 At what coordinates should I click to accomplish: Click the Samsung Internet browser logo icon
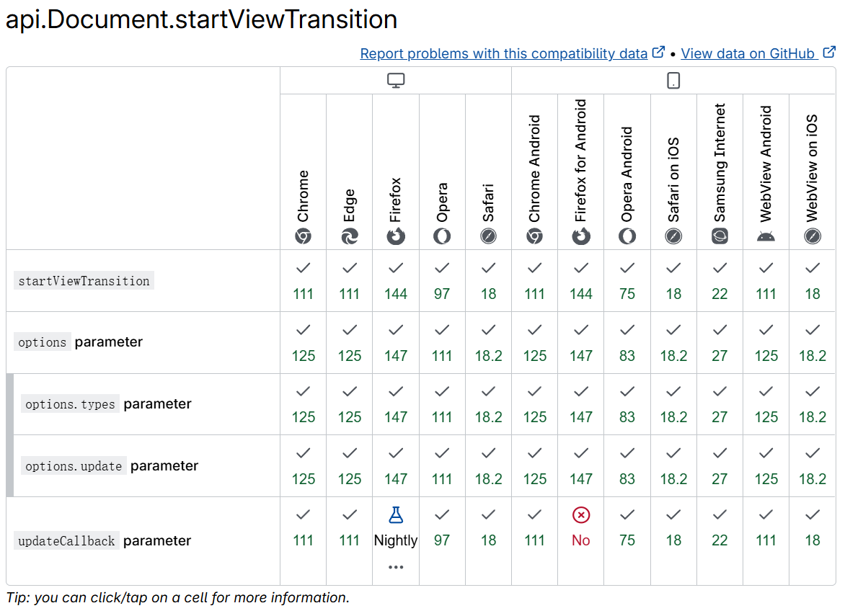[x=720, y=236]
